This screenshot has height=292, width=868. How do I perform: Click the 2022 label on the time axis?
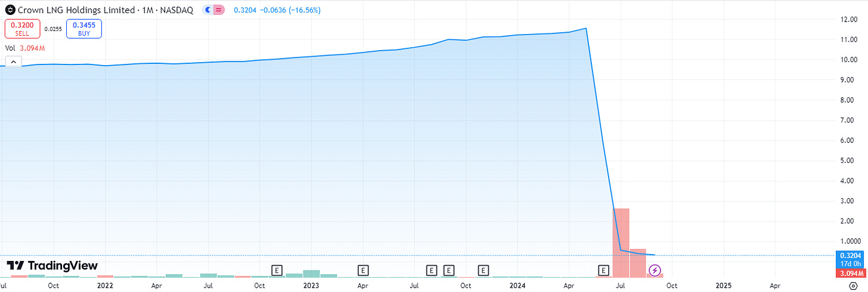[x=106, y=285]
